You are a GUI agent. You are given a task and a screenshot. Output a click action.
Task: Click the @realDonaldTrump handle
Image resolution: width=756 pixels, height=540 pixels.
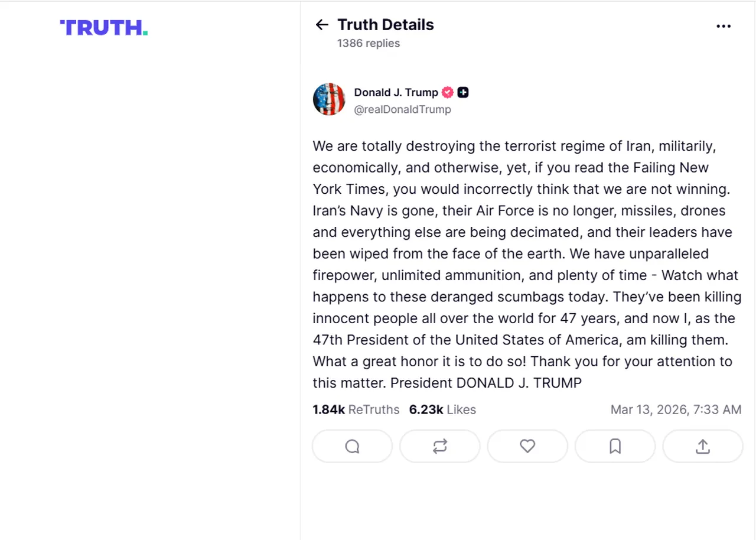coord(403,109)
